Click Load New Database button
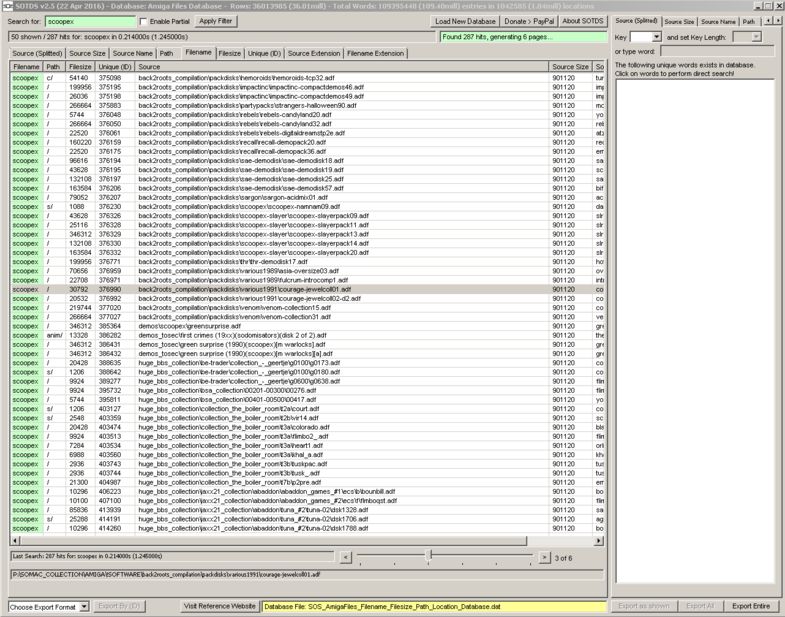Viewport: 785px width, 617px height. (x=465, y=21)
